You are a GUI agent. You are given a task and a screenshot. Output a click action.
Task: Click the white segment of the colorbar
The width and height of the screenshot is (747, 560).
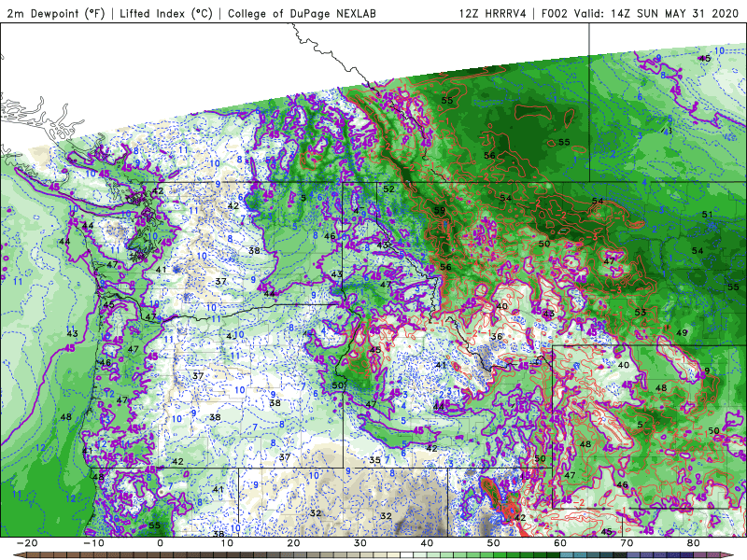coord(406,555)
